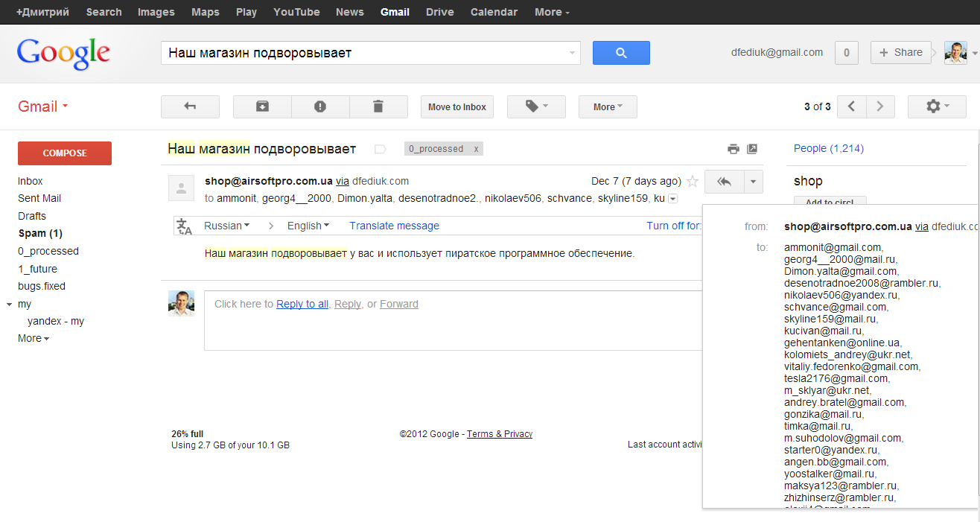Click the dfediuk.com sender domain in the message header
Image resolution: width=980 pixels, height=522 pixels.
tap(381, 181)
